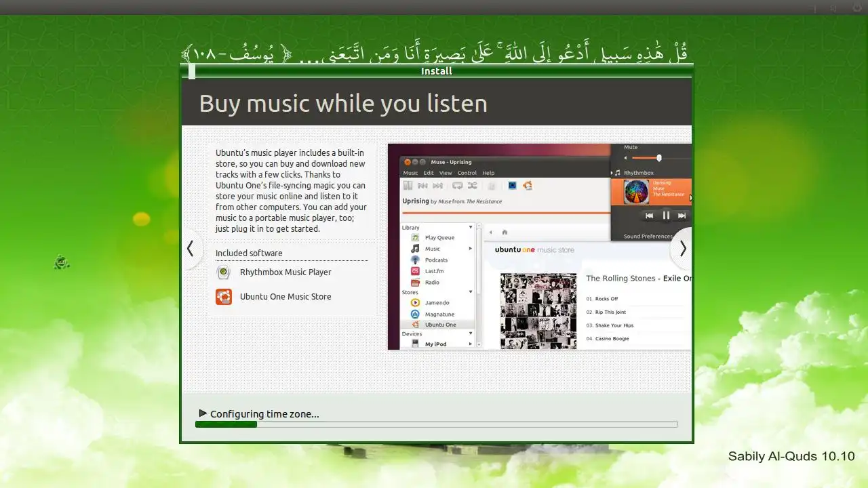Open the Edit menu in Rhythmbox preview
This screenshot has height=488, width=868.
[429, 173]
